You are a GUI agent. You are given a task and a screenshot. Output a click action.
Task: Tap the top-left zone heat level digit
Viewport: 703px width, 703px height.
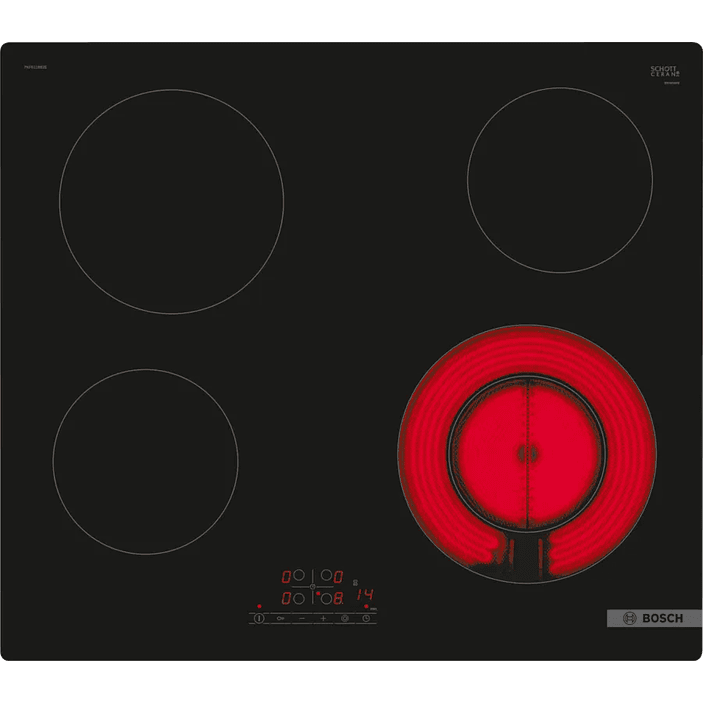(x=286, y=577)
